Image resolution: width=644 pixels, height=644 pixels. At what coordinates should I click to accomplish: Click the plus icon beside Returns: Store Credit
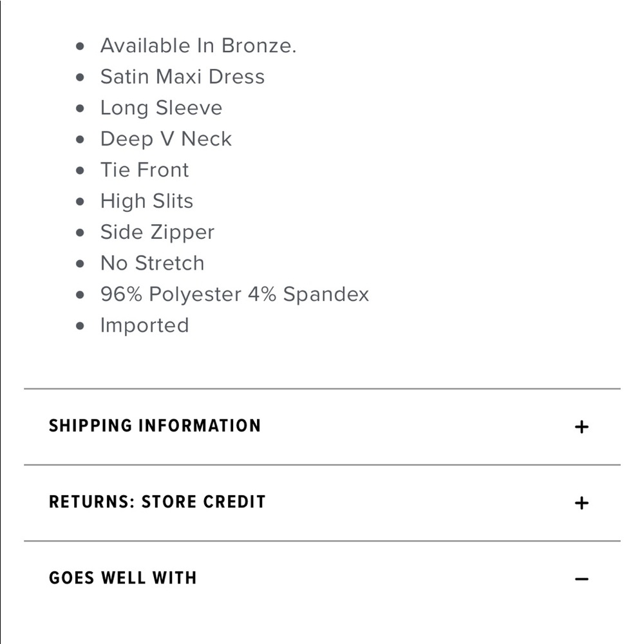(582, 503)
